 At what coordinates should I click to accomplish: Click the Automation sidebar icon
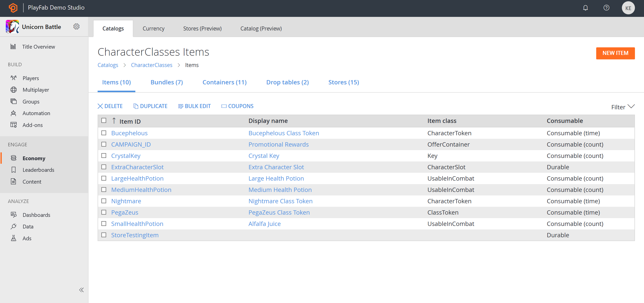14,113
